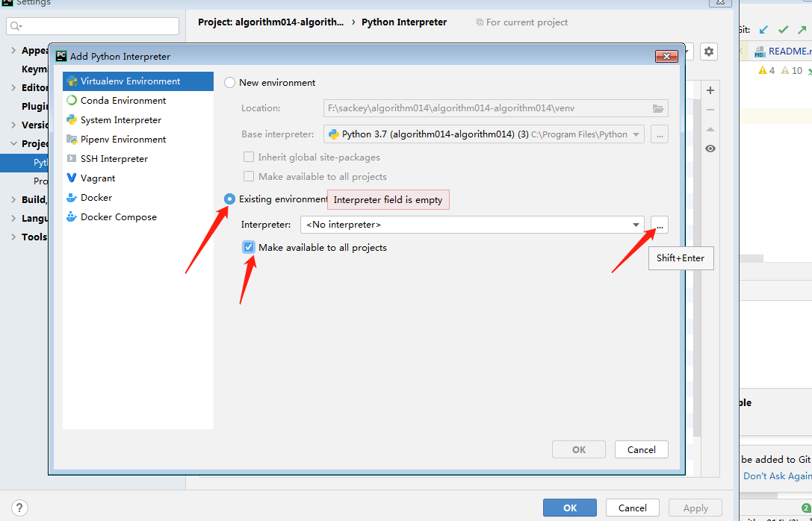Click the upgrade triangle icon in Settings

pyautogui.click(x=710, y=129)
